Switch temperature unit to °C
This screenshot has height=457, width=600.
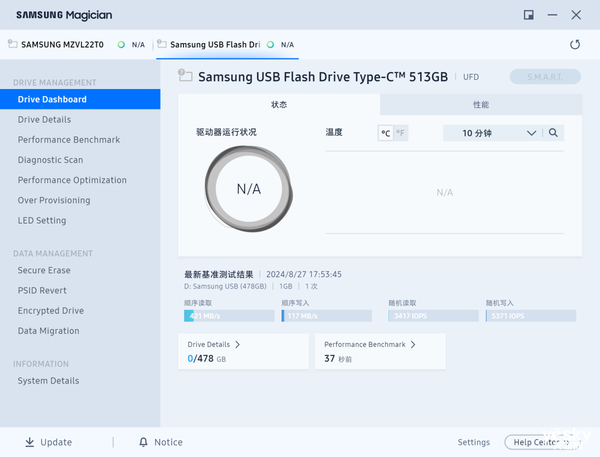click(x=386, y=133)
